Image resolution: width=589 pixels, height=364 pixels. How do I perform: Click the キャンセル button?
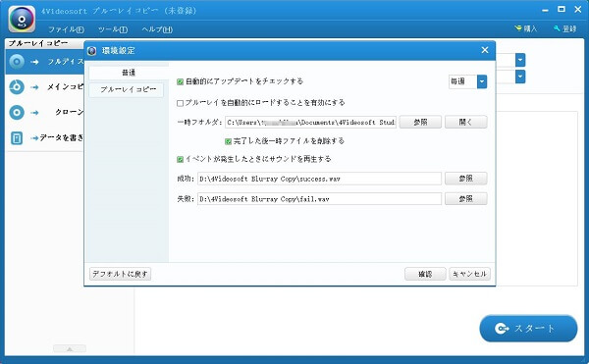(469, 275)
